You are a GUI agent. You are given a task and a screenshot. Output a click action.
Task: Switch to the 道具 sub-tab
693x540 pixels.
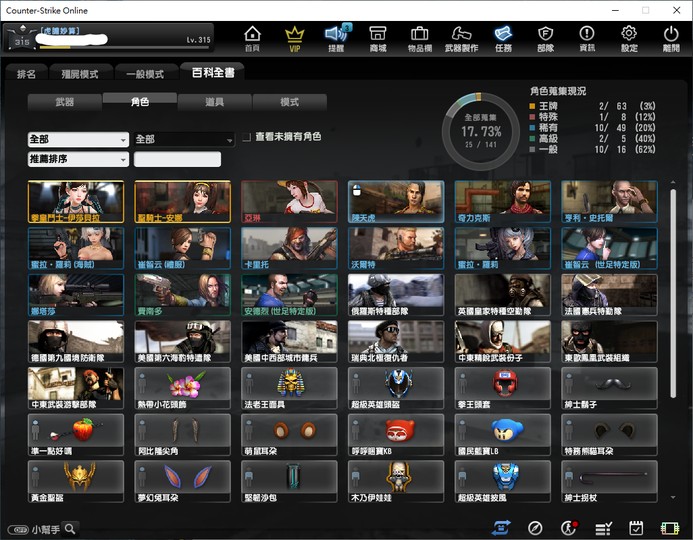click(x=215, y=102)
